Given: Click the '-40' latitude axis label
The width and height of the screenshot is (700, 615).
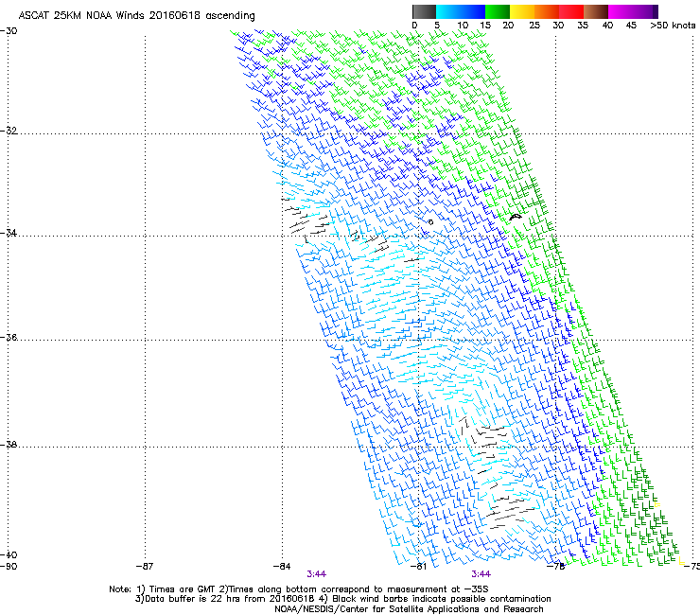Looking at the screenshot, I should point(9,554).
